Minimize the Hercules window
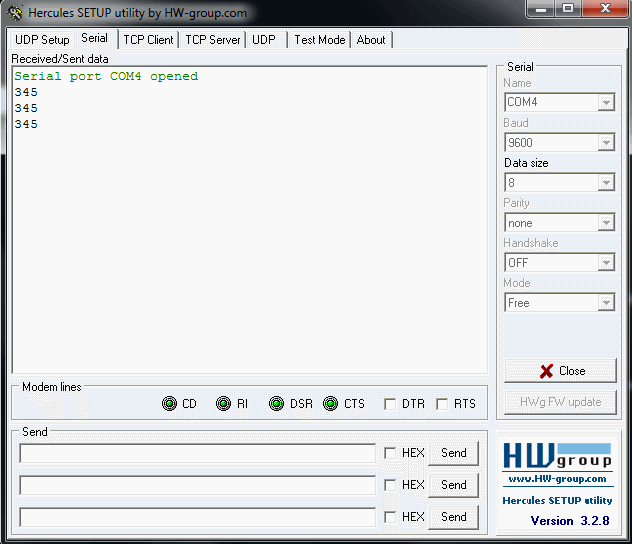Screen dimensions: 632x544 [x=541, y=8]
